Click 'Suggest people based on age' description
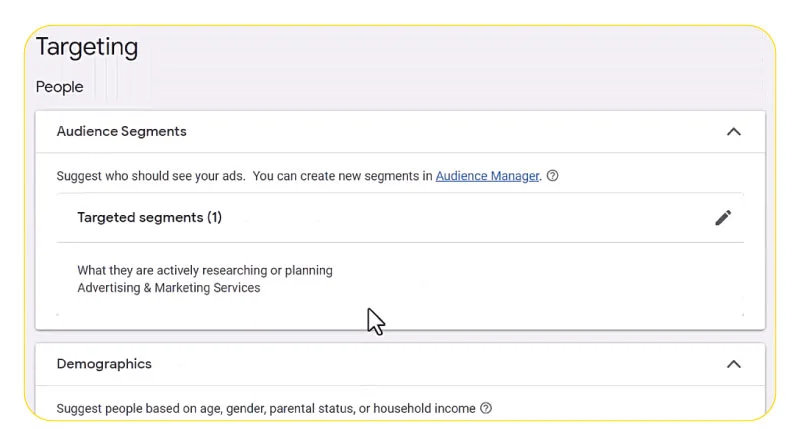 pyautogui.click(x=266, y=408)
